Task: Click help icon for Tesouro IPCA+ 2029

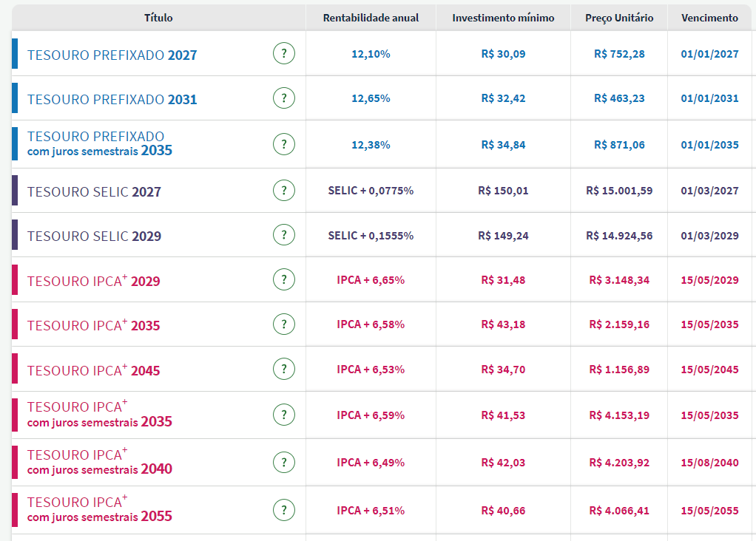Action: pyautogui.click(x=283, y=280)
